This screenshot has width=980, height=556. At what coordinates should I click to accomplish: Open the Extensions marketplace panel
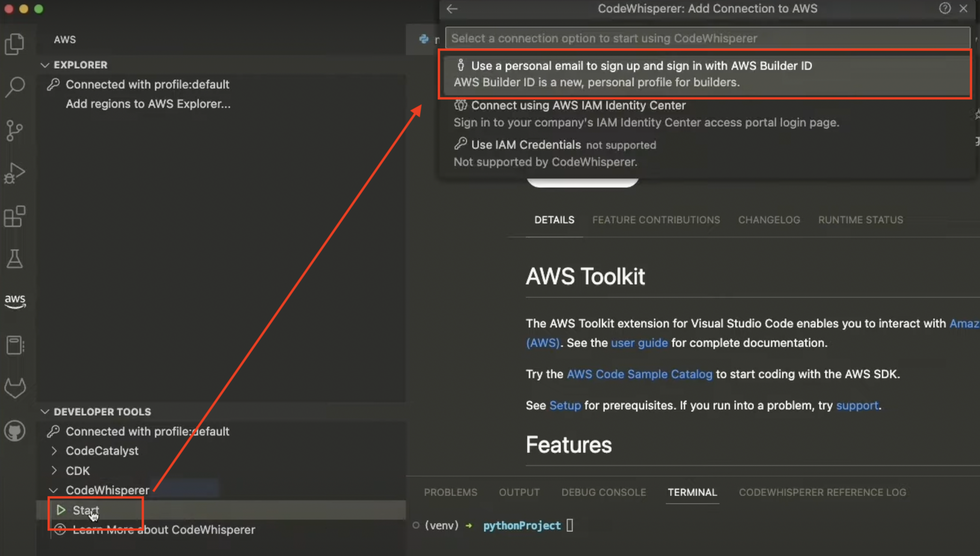click(15, 216)
